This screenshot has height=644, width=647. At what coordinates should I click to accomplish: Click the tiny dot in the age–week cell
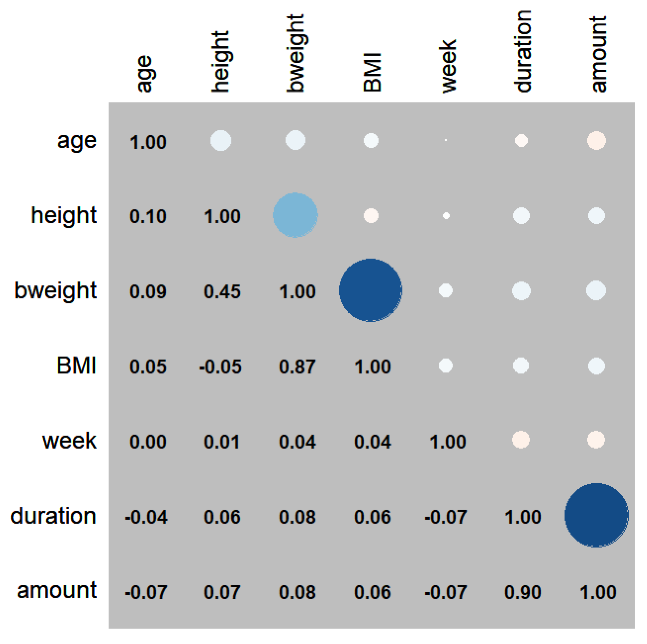[446, 140]
